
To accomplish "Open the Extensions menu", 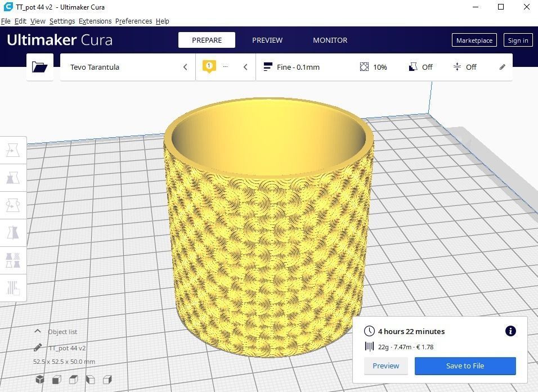I will [x=95, y=21].
